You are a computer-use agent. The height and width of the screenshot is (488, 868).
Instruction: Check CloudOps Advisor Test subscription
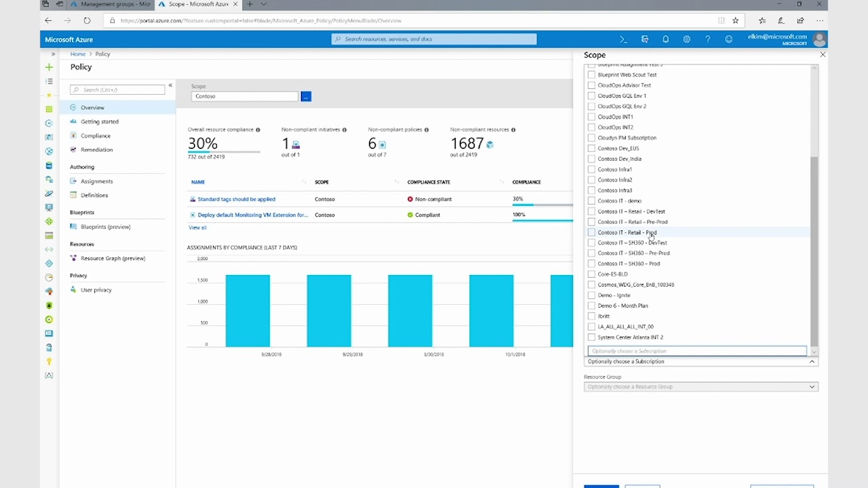(x=591, y=85)
